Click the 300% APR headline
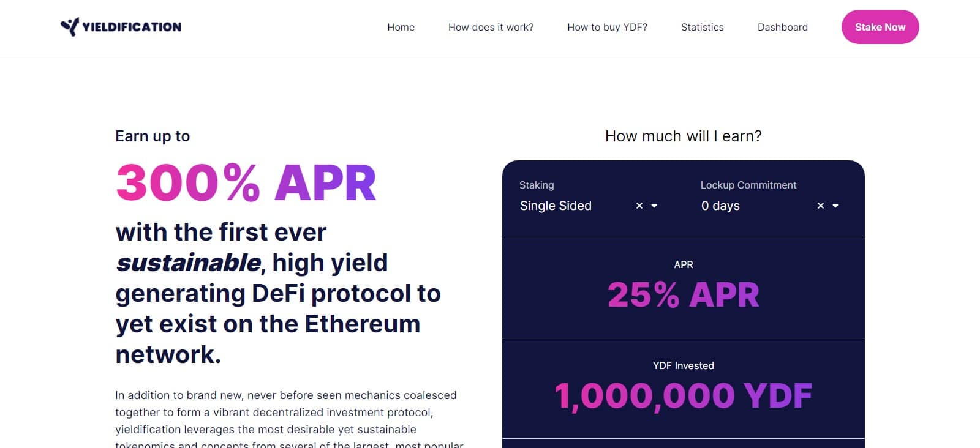Image resolution: width=980 pixels, height=448 pixels. pyautogui.click(x=246, y=181)
